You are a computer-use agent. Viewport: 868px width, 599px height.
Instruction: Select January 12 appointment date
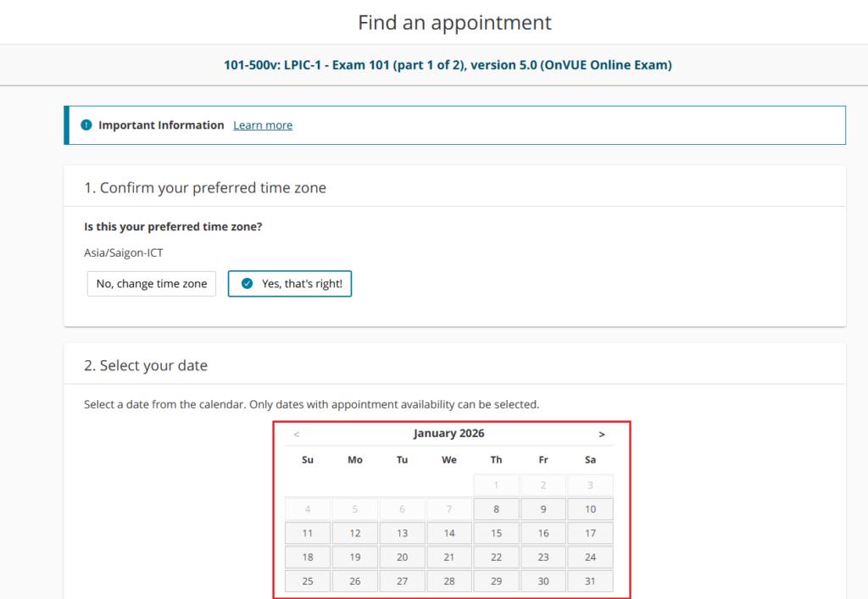pos(355,533)
